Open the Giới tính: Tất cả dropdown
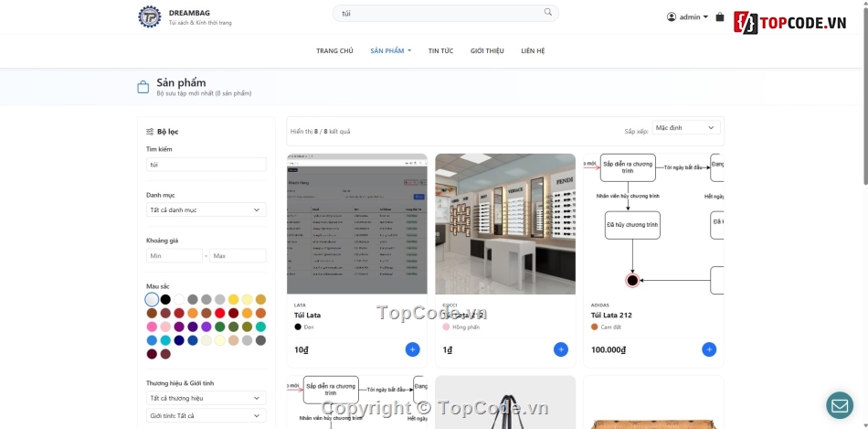This screenshot has height=429, width=868. click(206, 415)
